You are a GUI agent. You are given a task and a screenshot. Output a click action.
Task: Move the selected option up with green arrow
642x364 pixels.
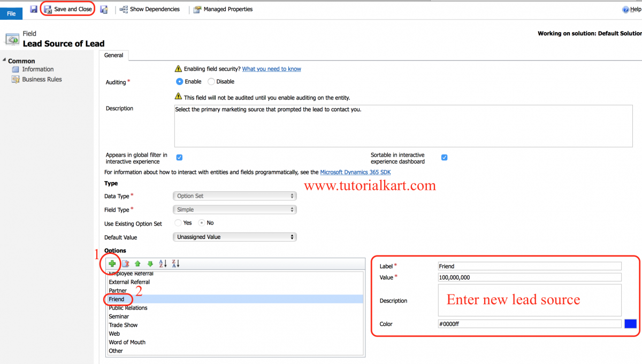(x=137, y=264)
